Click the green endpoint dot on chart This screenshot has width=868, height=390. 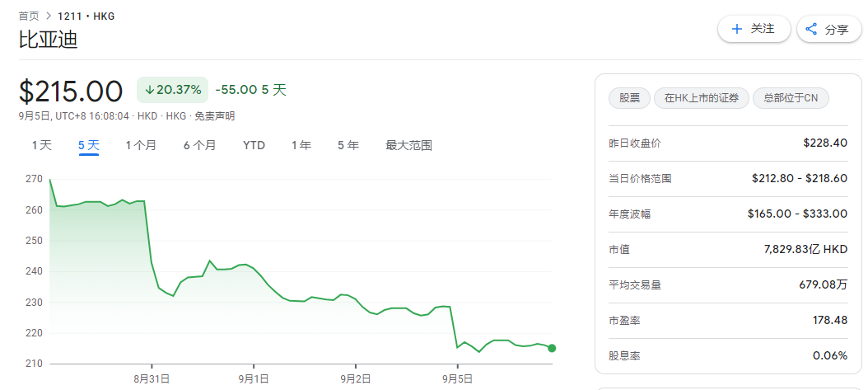click(552, 348)
